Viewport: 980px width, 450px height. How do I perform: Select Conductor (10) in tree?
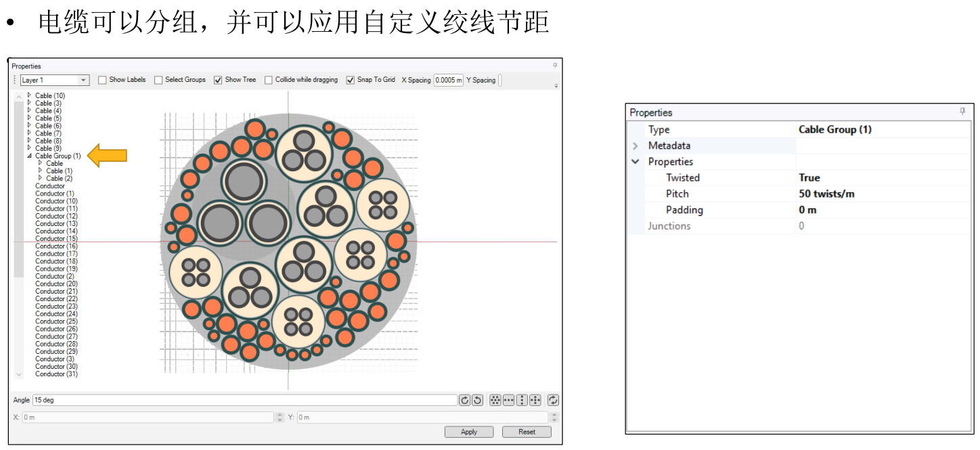[x=56, y=201]
